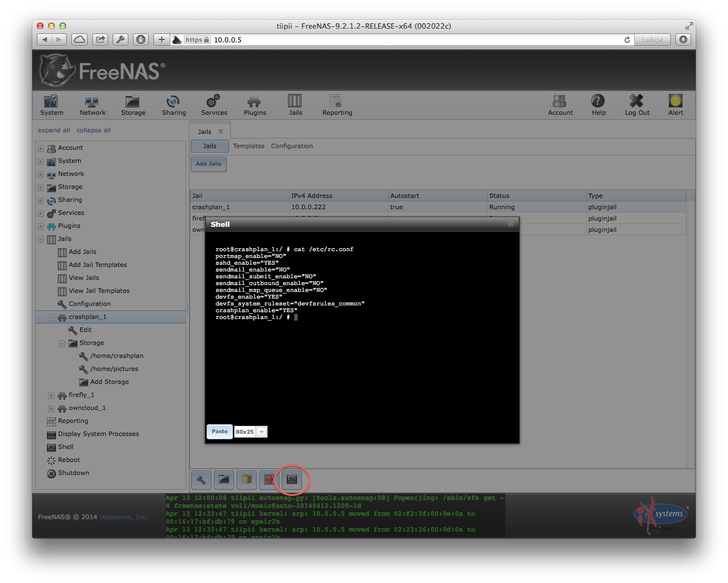
Task: Click the iXsystems, Inc. link
Action: pos(123,517)
